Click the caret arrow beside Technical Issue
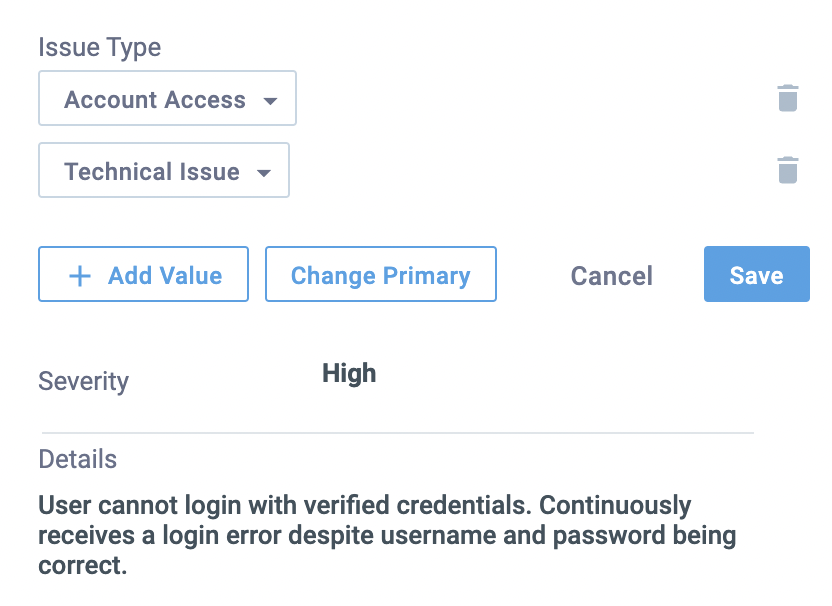 [264, 173]
